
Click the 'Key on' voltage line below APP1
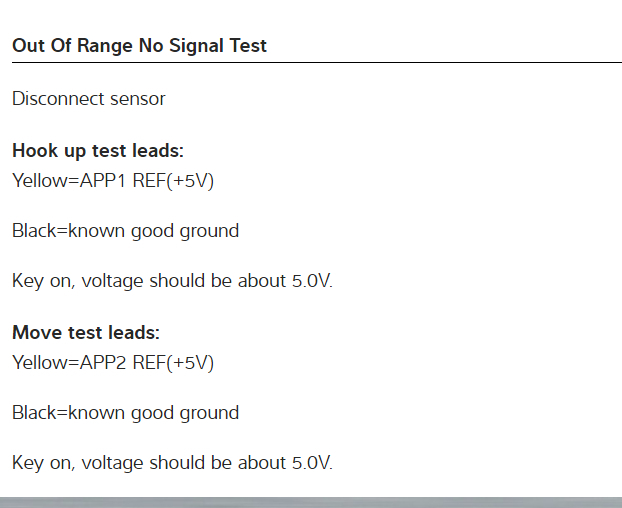coord(172,281)
